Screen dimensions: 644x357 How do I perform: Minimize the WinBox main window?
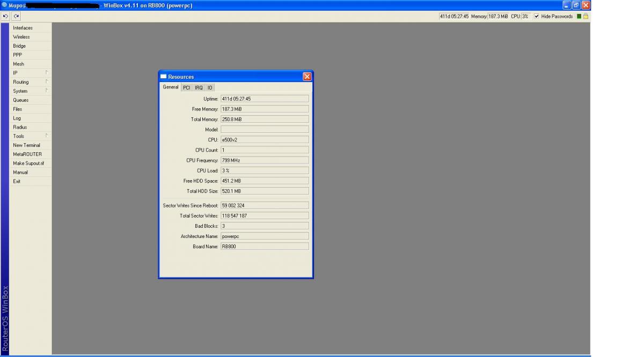[x=567, y=5]
